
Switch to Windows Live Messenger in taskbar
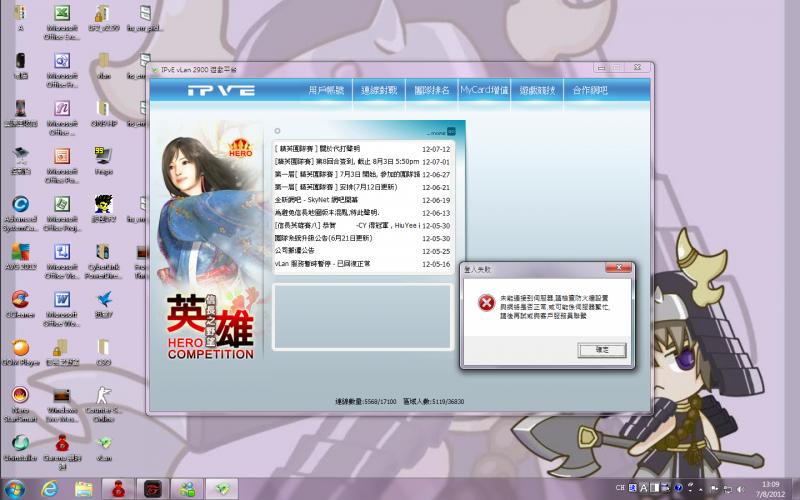click(187, 489)
